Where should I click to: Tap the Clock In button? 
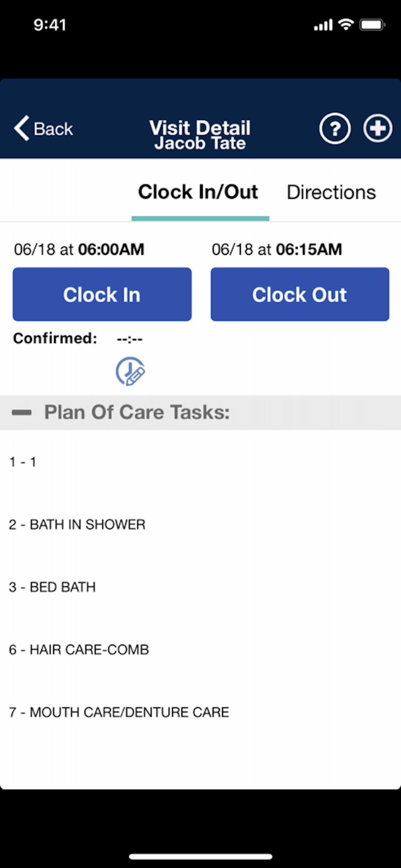coord(102,294)
